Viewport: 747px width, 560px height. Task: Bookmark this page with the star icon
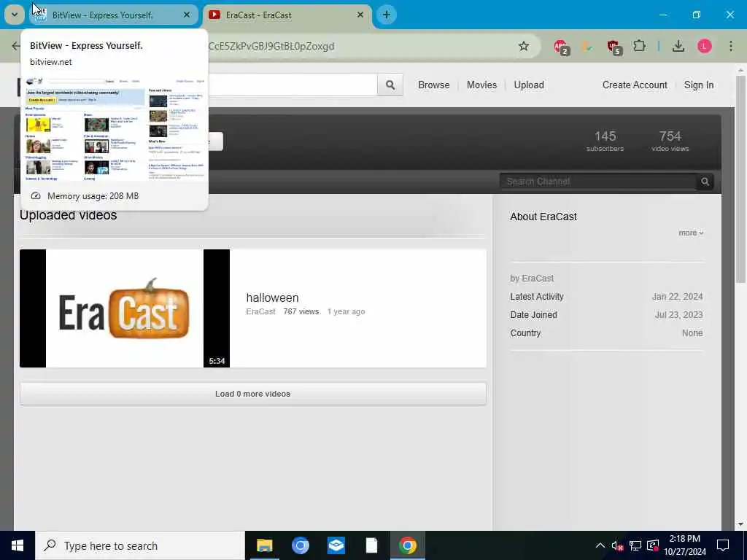pyautogui.click(x=524, y=46)
